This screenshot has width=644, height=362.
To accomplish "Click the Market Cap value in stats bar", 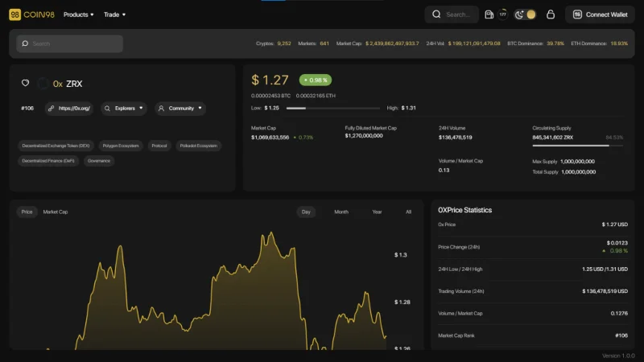I will (392, 43).
